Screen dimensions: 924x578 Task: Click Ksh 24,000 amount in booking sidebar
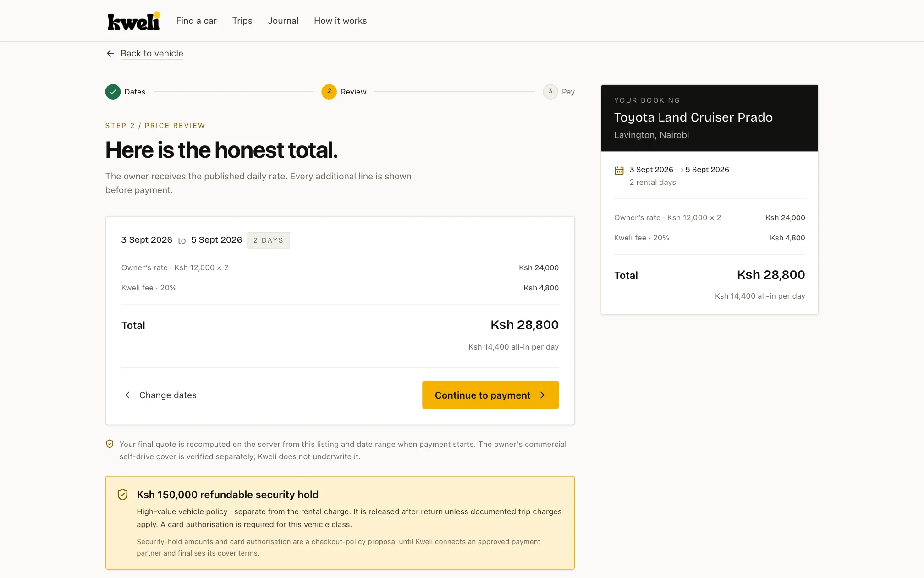click(785, 218)
